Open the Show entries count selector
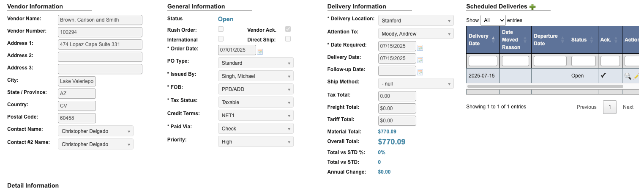The height and width of the screenshot is (188, 644). pyautogui.click(x=493, y=20)
